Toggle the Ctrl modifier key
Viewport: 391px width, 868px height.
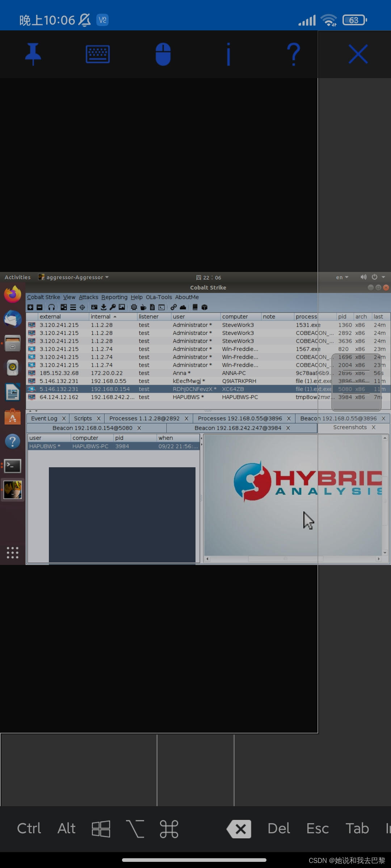29,828
